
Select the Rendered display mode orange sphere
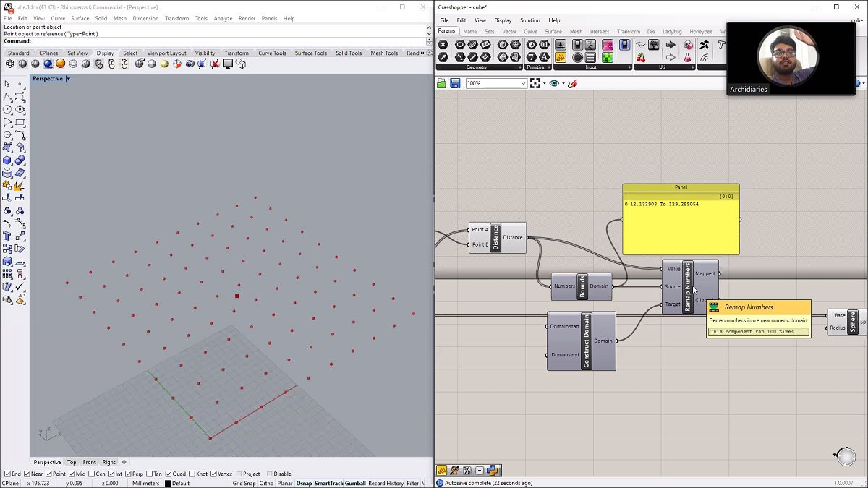point(61,64)
